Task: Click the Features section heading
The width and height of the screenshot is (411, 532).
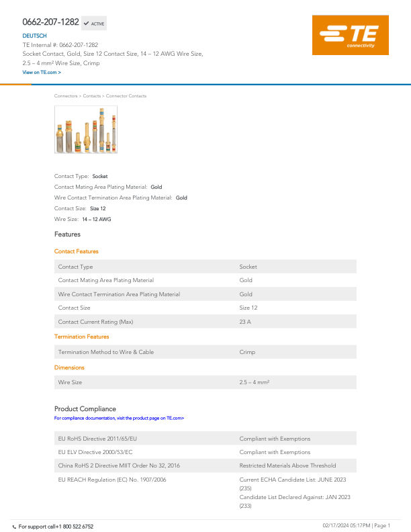Action: click(x=67, y=234)
